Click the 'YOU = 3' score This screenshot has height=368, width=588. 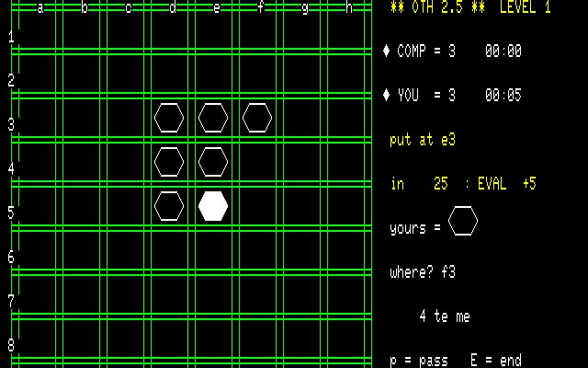[426, 95]
